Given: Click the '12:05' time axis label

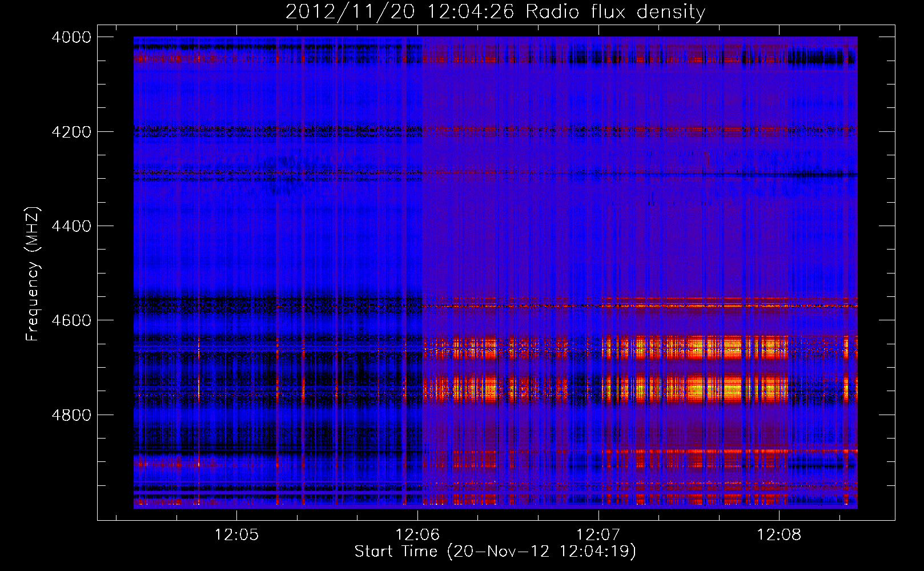Looking at the screenshot, I should tap(236, 535).
